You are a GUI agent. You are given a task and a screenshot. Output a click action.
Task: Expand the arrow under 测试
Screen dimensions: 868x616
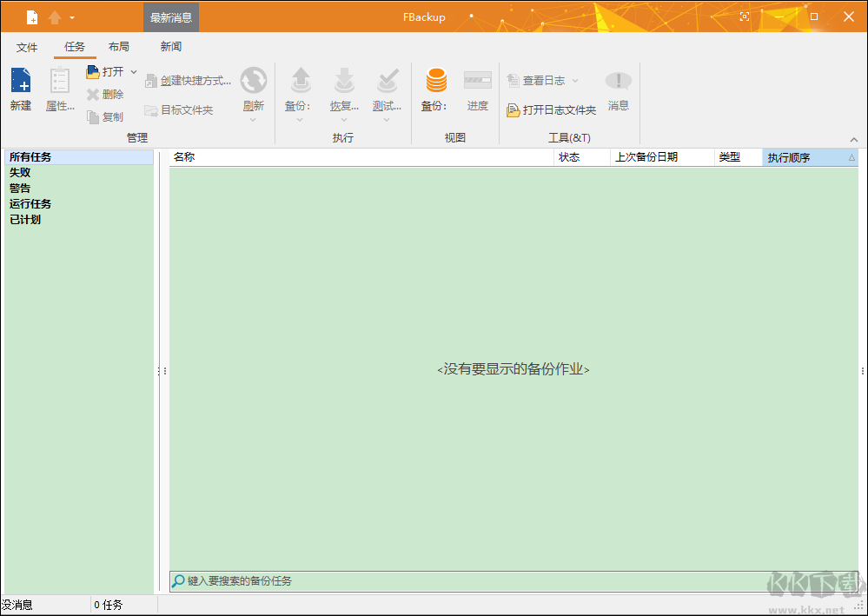pos(387,120)
